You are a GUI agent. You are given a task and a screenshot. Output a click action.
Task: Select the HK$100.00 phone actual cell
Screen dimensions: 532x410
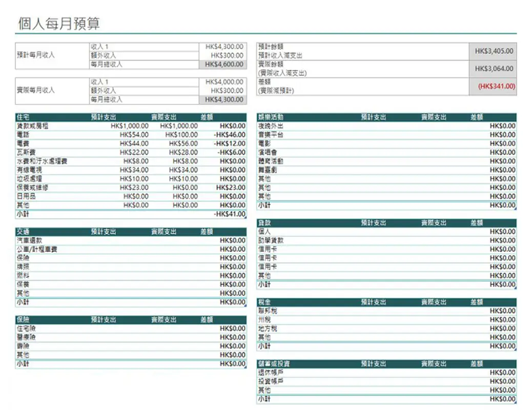pyautogui.click(x=181, y=135)
